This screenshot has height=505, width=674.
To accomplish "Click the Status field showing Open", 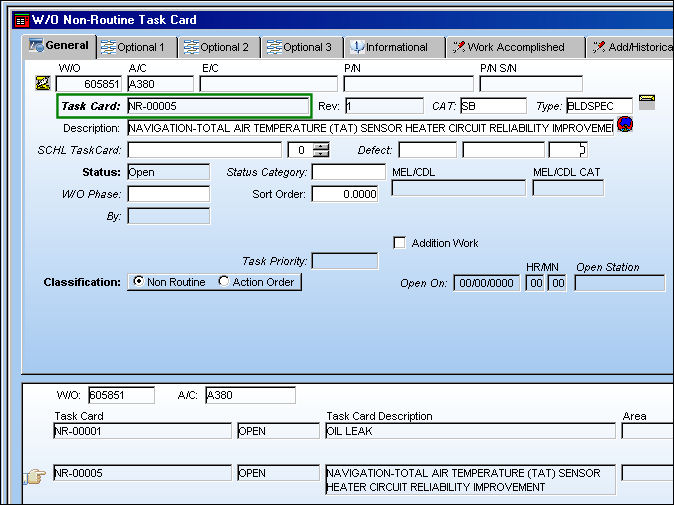I will tap(168, 172).
